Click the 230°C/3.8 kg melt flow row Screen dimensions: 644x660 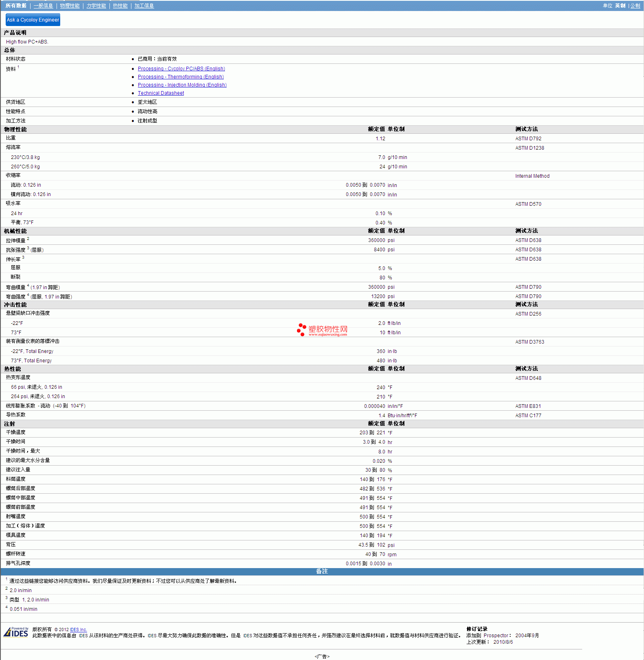tap(322, 157)
